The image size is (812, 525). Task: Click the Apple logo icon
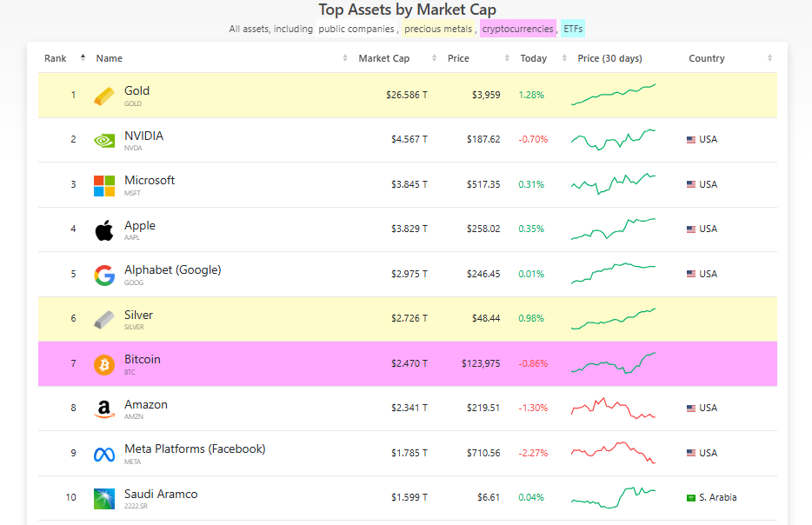pos(104,229)
